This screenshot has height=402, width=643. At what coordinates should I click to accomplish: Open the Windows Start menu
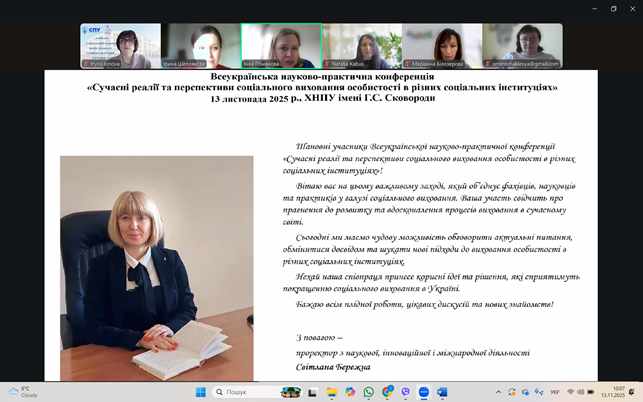[199, 392]
